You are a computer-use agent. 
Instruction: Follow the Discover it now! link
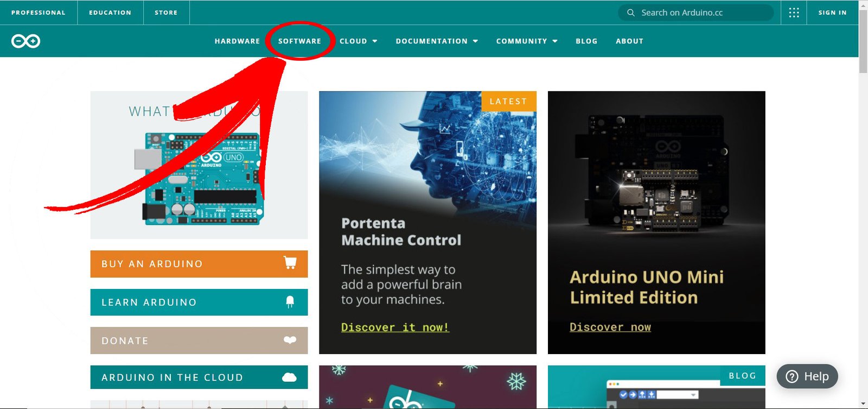395,327
